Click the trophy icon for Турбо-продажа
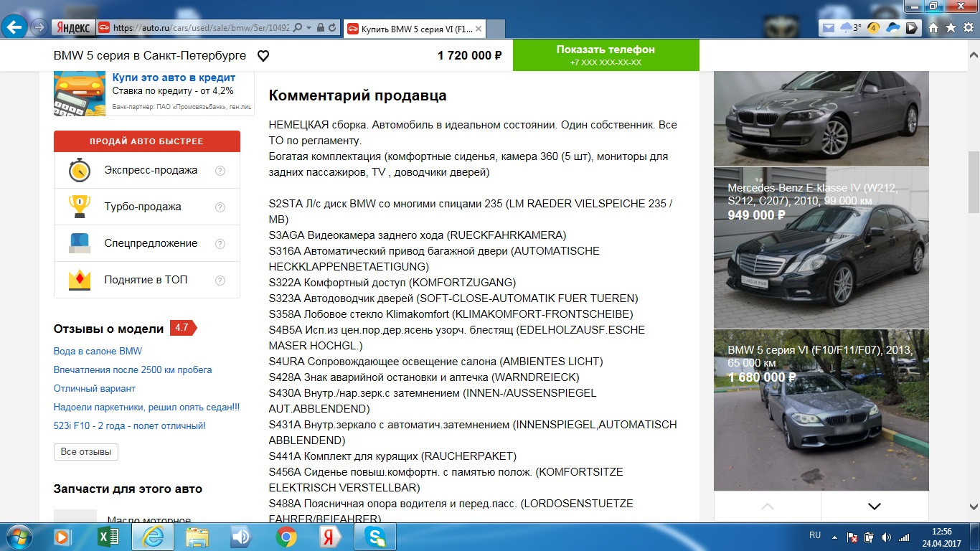The image size is (980, 551). point(80,207)
